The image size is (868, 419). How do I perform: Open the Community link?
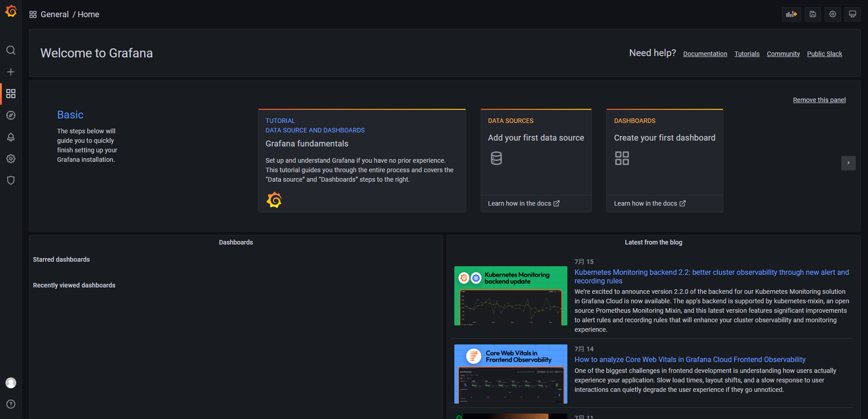click(783, 54)
